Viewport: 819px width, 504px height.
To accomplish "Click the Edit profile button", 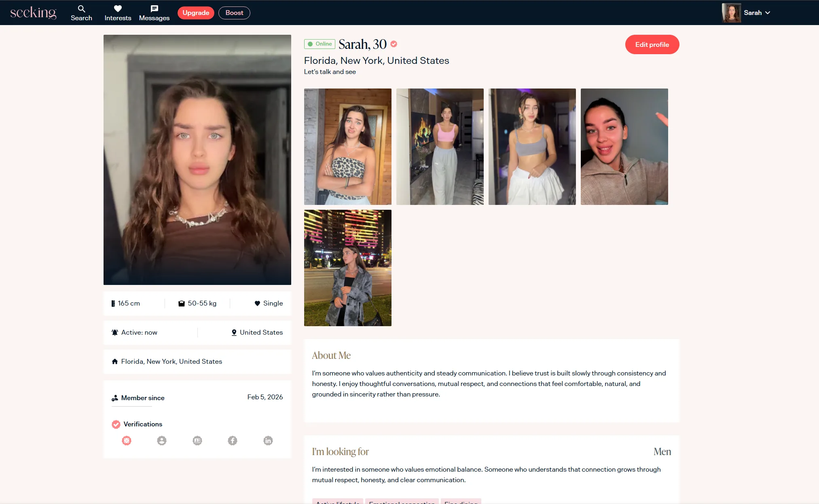I will pos(652,44).
